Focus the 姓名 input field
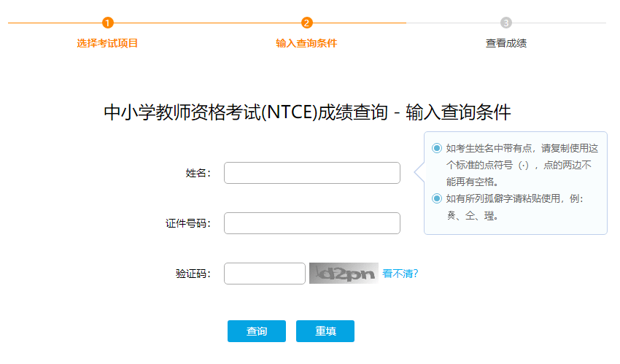 click(312, 173)
